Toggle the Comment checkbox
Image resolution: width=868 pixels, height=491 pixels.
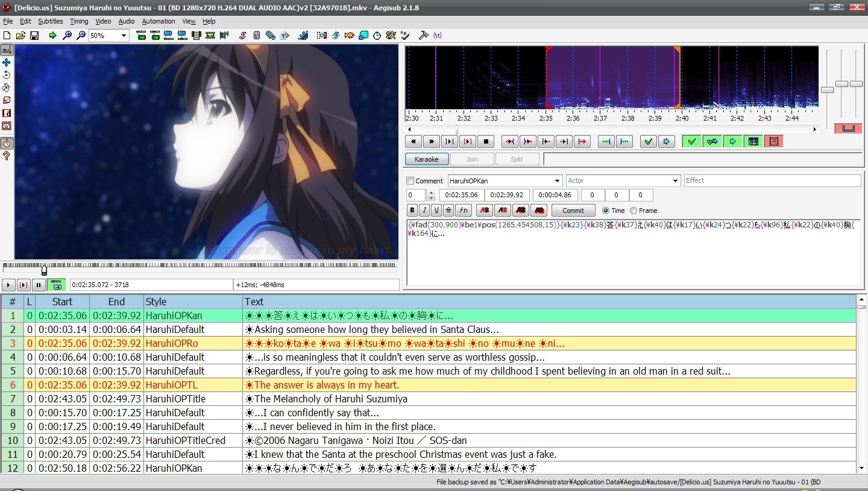pos(410,181)
